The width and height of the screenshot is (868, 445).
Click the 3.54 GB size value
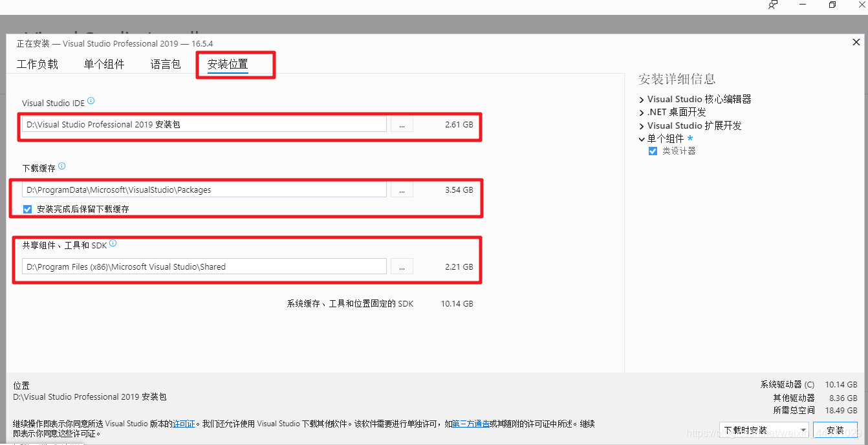pos(459,190)
